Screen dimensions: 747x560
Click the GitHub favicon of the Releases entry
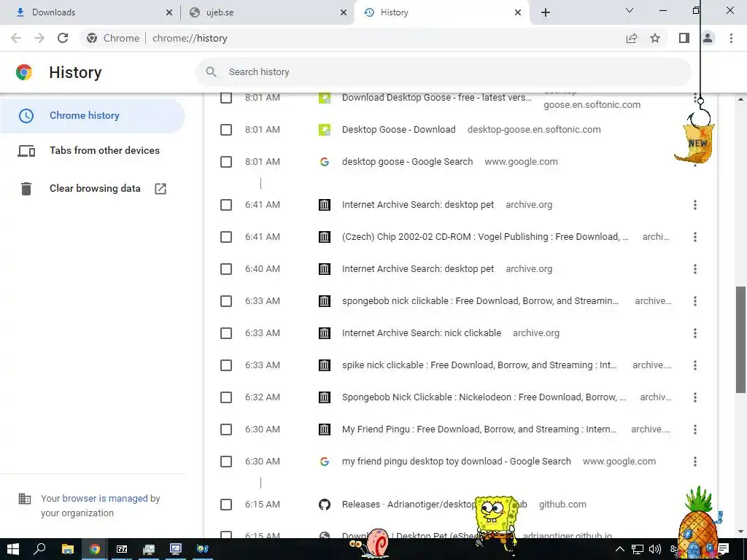tap(325, 505)
